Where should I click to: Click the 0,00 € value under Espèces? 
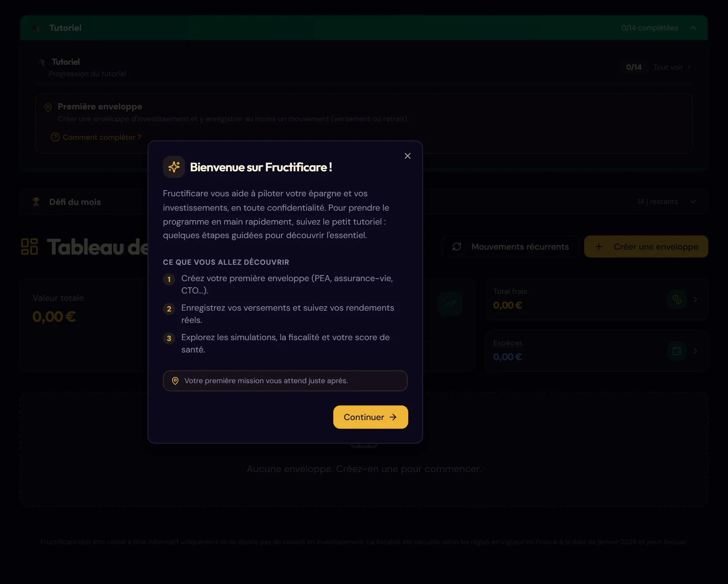pos(507,357)
